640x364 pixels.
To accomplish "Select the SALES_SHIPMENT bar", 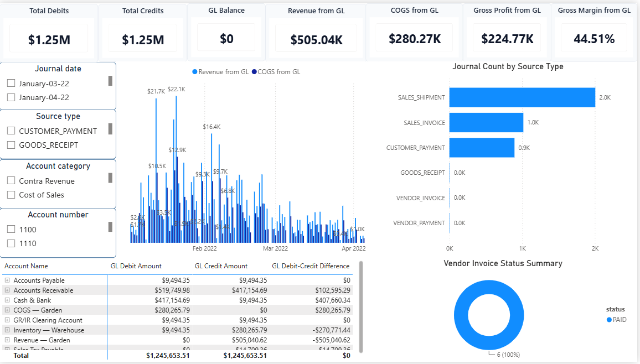I will tap(522, 97).
